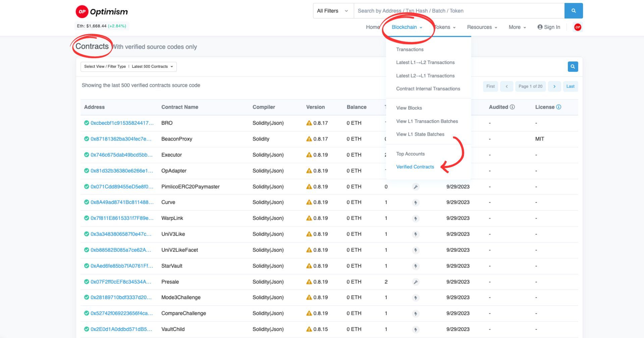Open contract address 0x8A49ad8741Bc811488…
This screenshot has width=644, height=338.
pyautogui.click(x=122, y=202)
